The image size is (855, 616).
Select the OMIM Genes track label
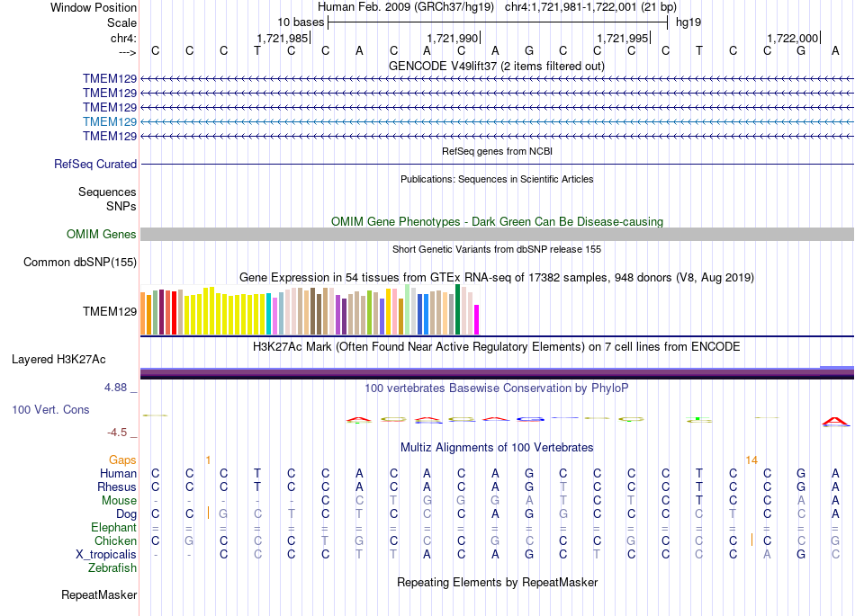pyautogui.click(x=102, y=234)
